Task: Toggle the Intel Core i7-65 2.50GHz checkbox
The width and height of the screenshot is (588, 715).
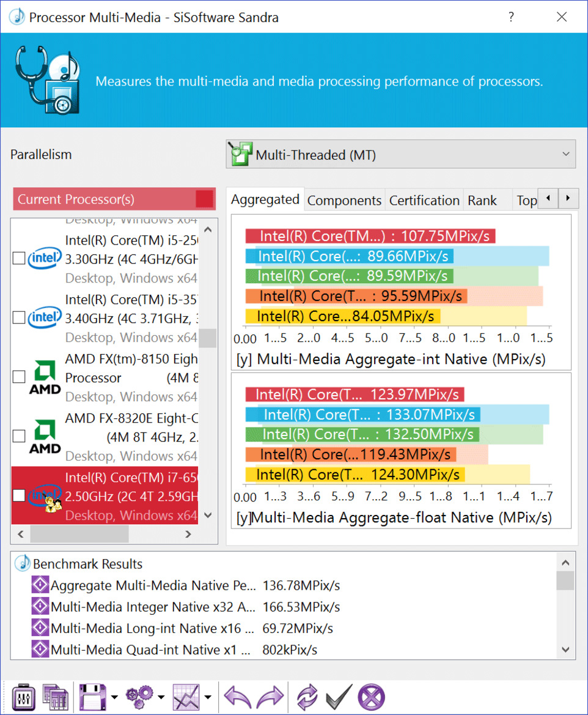Action: point(19,495)
